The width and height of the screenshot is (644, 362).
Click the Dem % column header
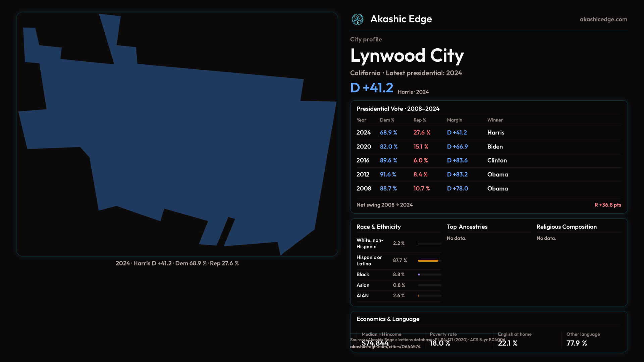pyautogui.click(x=387, y=120)
